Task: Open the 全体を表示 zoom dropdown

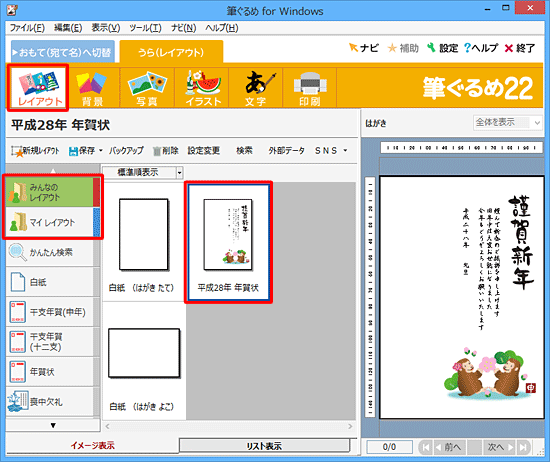Action: point(507,122)
